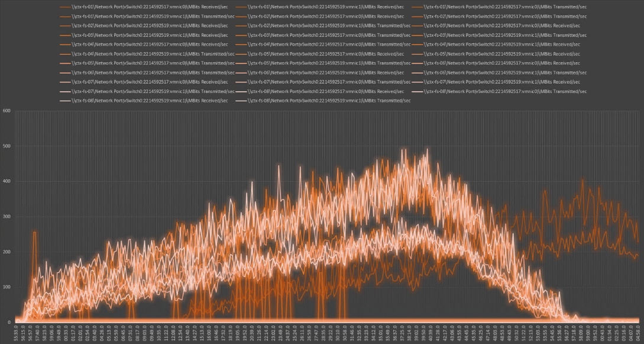
Task: Pick legend entry ctx-fs-06 vmnic1 MBits Received/sec
Action: (x=320, y=72)
